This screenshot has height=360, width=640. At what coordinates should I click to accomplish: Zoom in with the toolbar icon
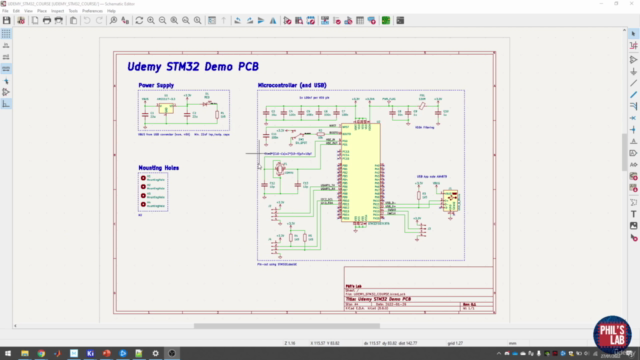(151, 20)
